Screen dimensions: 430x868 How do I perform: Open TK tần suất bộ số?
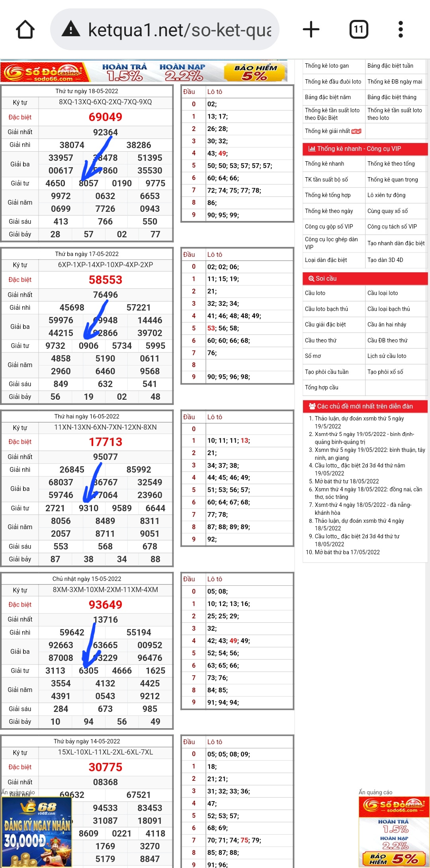[x=326, y=180]
